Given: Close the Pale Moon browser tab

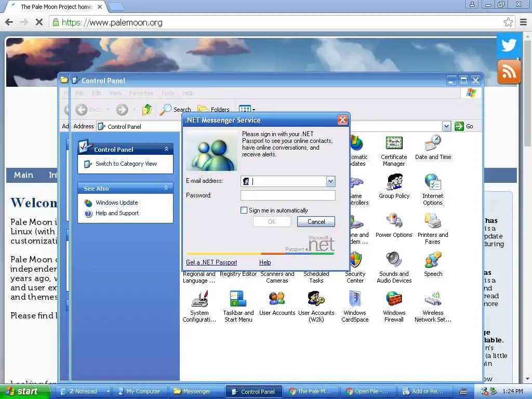Looking at the screenshot, I should tap(100, 6).
